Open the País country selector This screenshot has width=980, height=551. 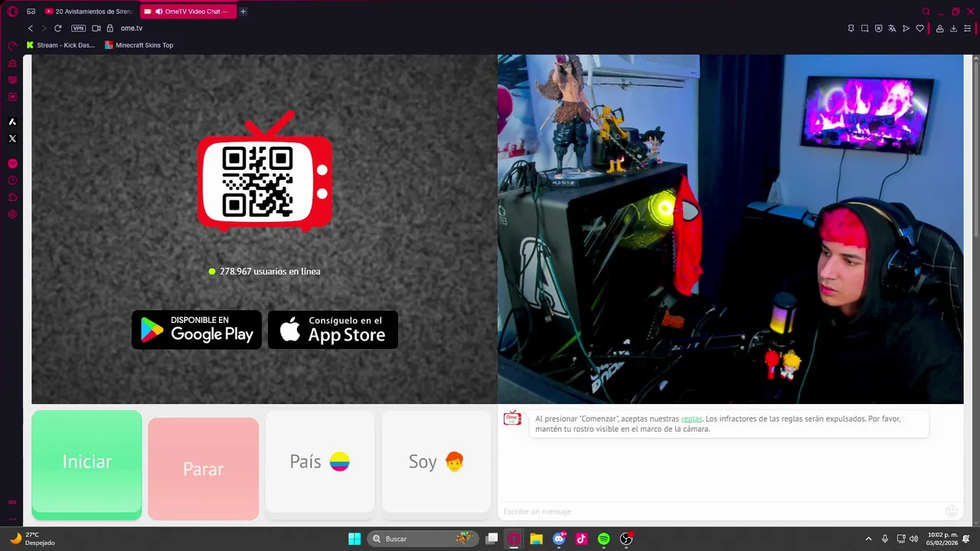(x=319, y=461)
